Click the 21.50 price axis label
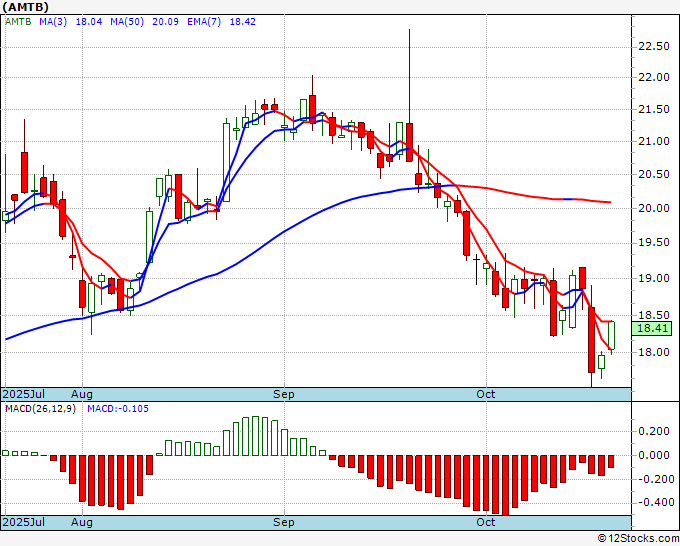Screen dimensions: 680x546 654,110
